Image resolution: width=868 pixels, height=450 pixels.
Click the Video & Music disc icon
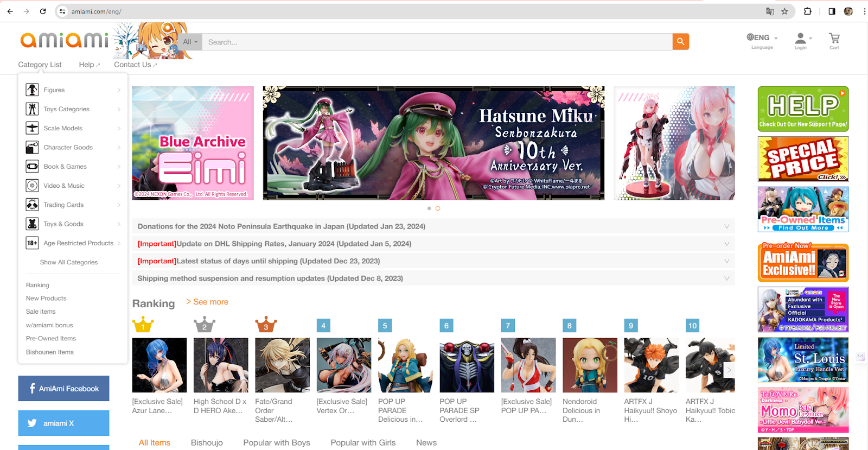click(32, 186)
